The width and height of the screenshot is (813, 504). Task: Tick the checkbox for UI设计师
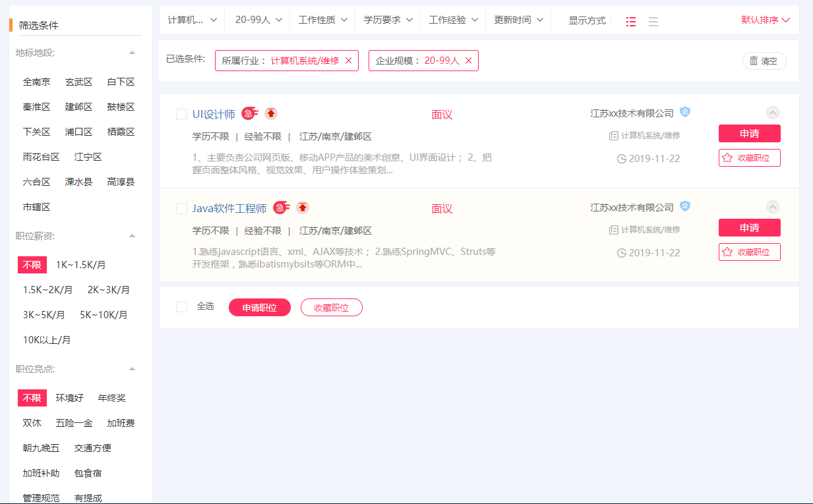coord(182,115)
